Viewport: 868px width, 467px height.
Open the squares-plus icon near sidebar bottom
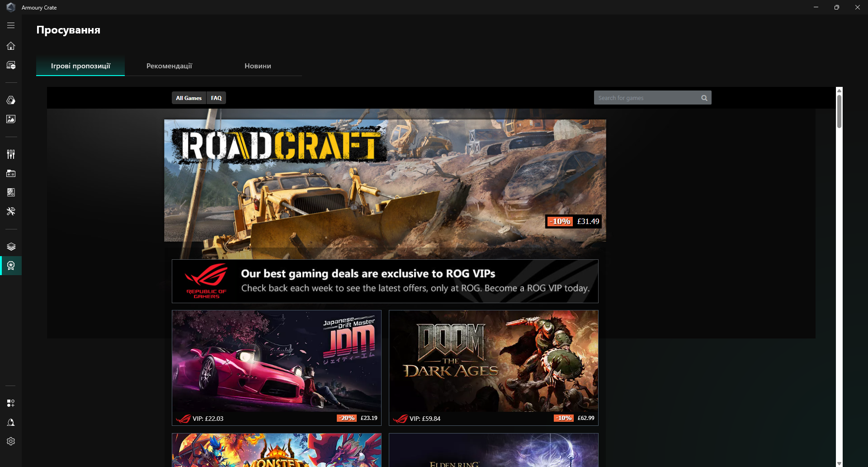click(x=11, y=403)
